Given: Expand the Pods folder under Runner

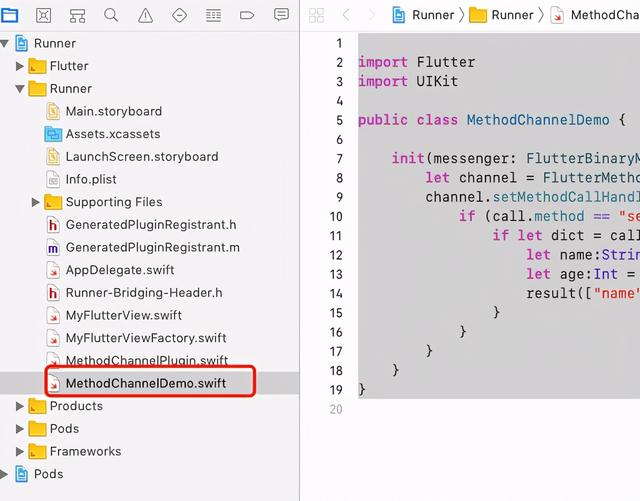Looking at the screenshot, I should (x=19, y=429).
